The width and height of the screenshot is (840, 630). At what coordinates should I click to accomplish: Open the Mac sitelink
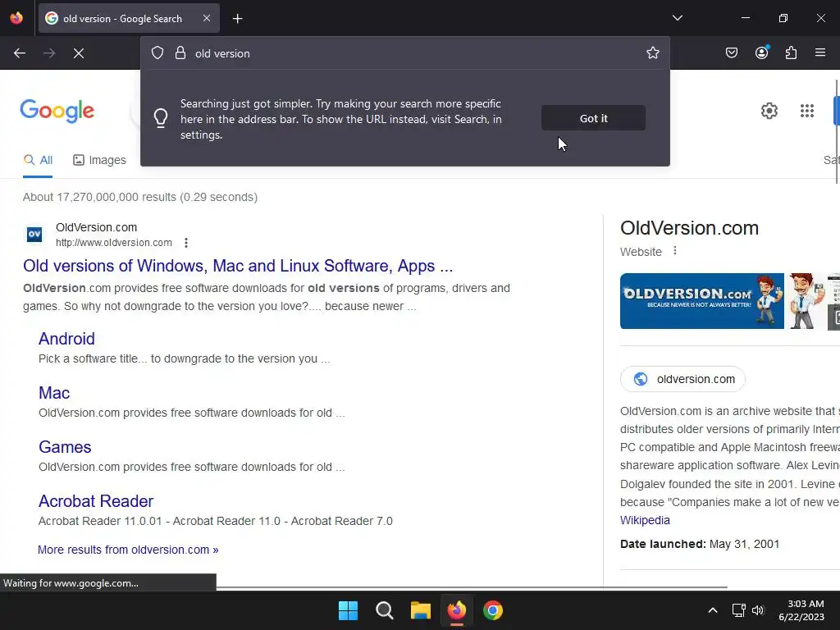pyautogui.click(x=54, y=393)
